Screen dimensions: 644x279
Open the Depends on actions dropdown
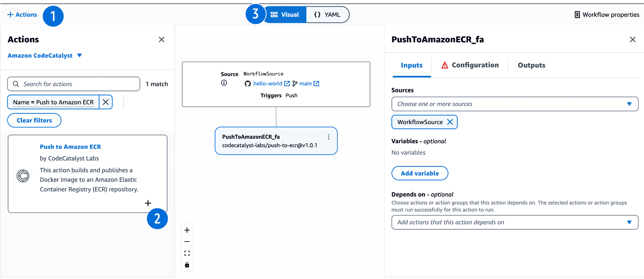click(x=514, y=222)
